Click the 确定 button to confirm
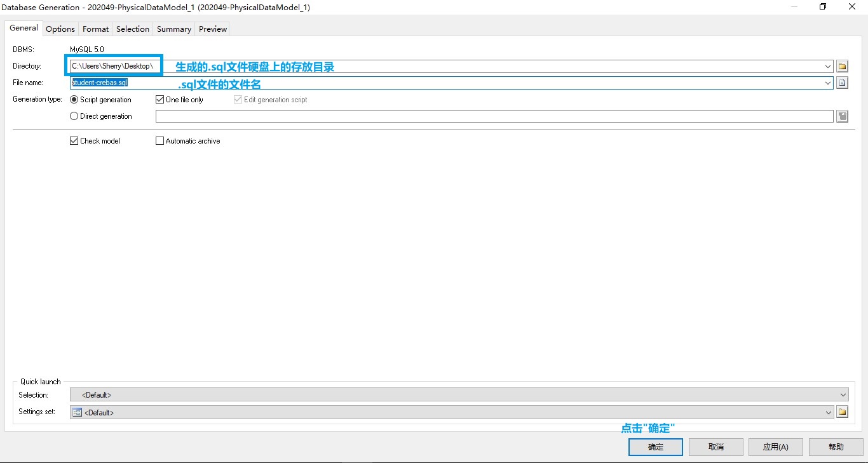The height and width of the screenshot is (463, 868). tap(655, 446)
